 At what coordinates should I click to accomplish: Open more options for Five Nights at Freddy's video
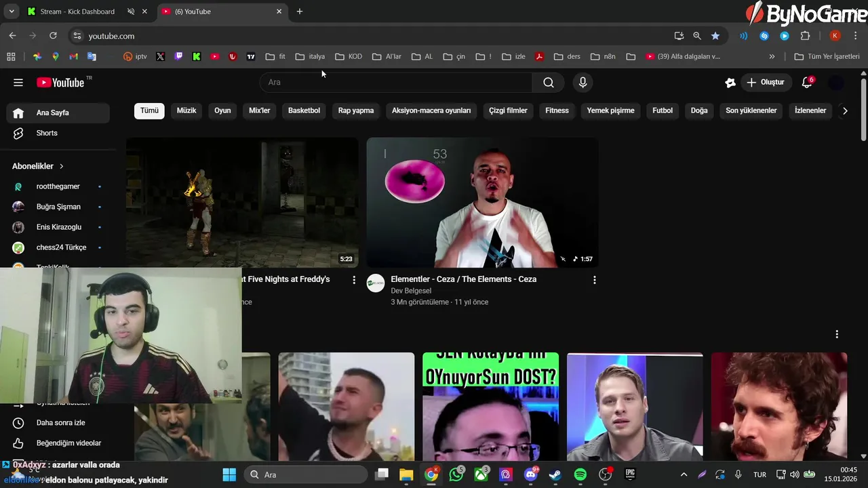(353, 280)
